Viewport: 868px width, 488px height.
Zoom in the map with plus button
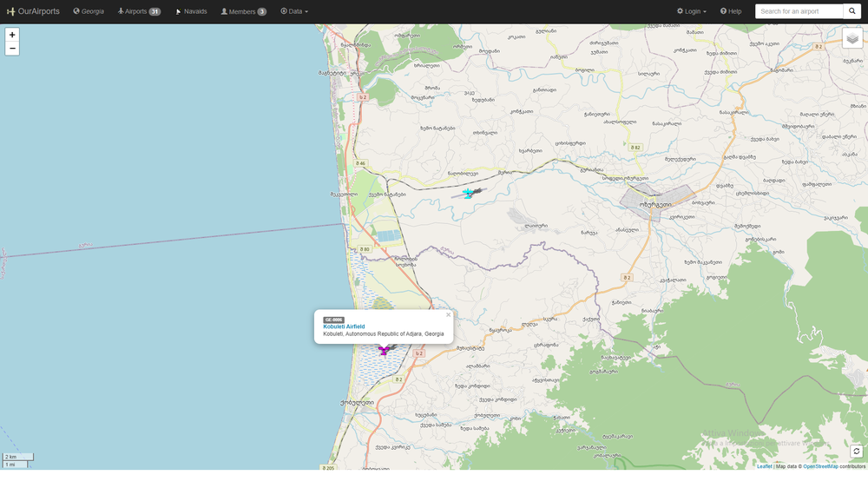[12, 35]
